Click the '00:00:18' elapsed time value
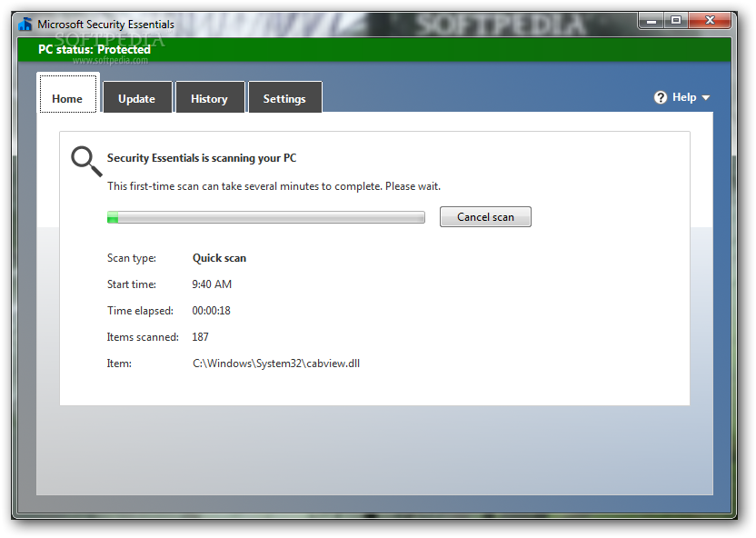 [x=211, y=311]
